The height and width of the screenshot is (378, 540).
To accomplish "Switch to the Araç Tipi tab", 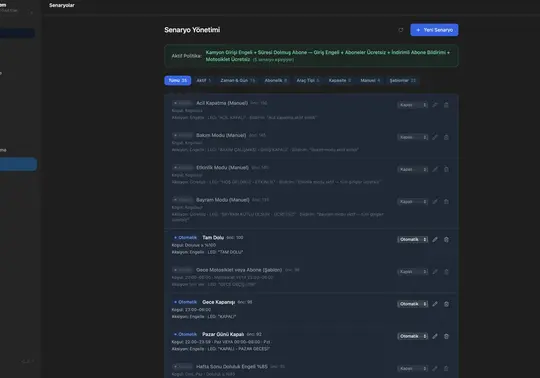I will click(x=308, y=80).
